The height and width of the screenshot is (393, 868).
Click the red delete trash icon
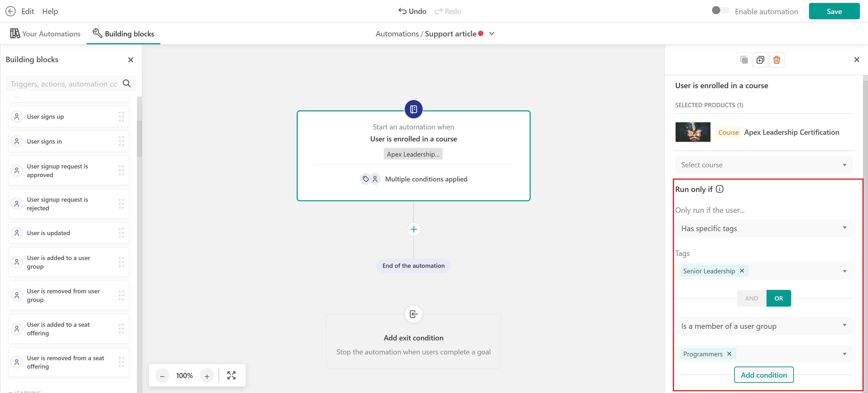click(x=776, y=60)
